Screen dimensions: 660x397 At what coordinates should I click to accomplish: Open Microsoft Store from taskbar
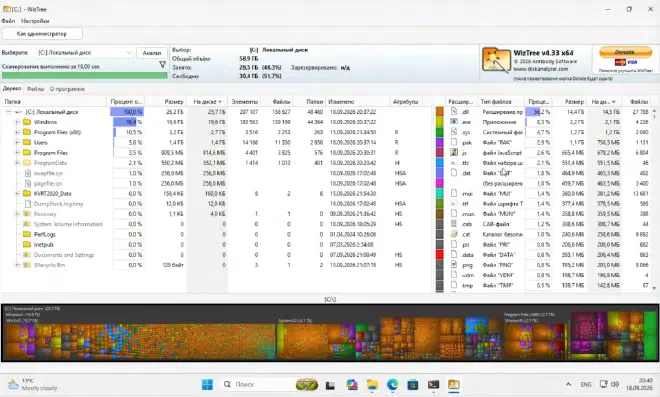[x=413, y=384]
